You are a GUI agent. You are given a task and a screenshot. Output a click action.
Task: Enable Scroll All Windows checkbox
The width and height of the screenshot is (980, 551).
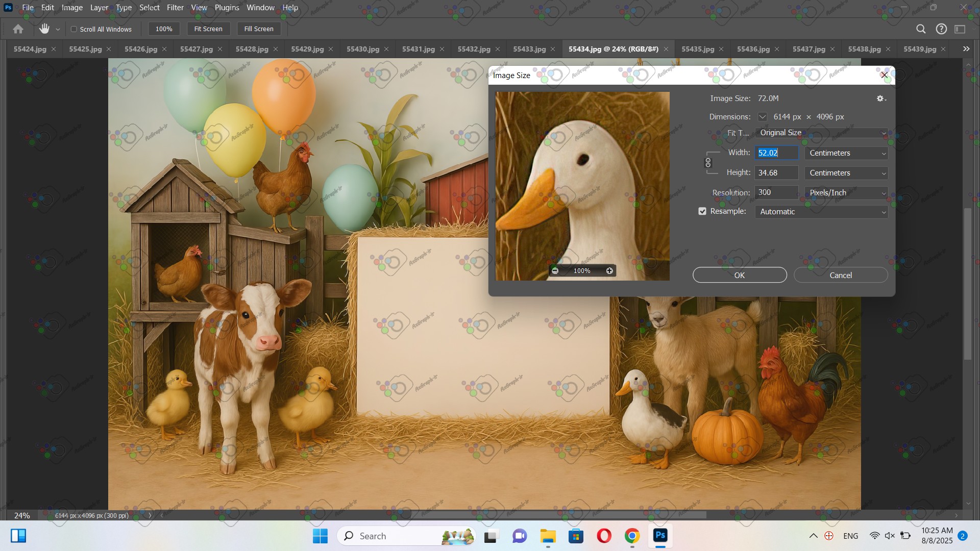tap(74, 29)
